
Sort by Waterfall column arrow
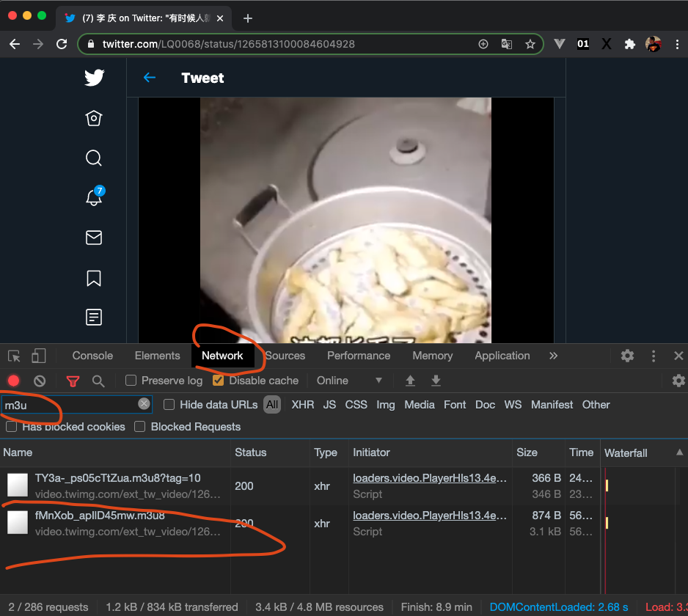680,452
